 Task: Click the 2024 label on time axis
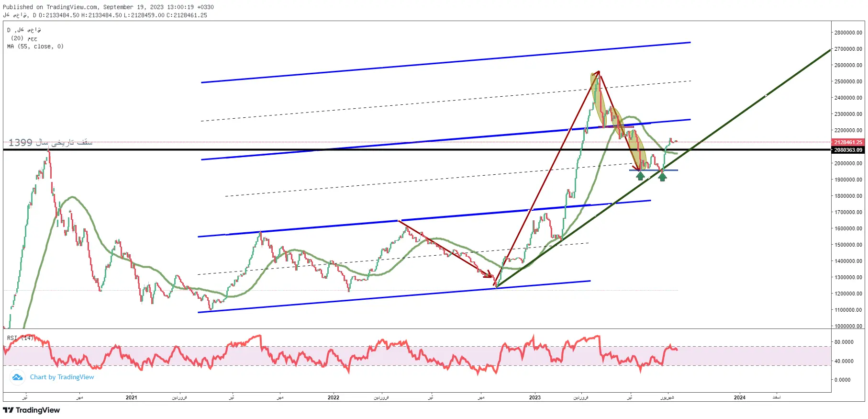pos(740,397)
